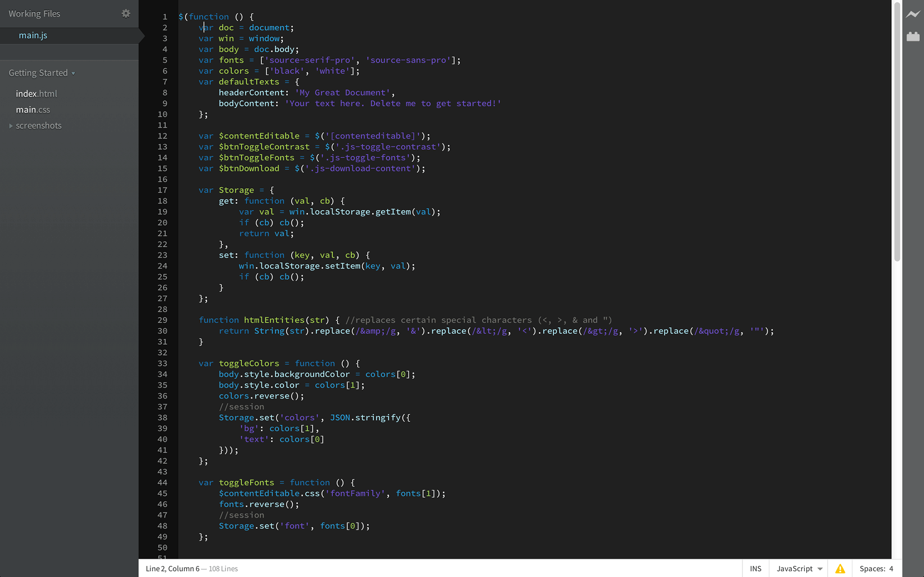Click the Line 2, Column 6 cursor indicator
924x577 pixels.
(x=172, y=569)
